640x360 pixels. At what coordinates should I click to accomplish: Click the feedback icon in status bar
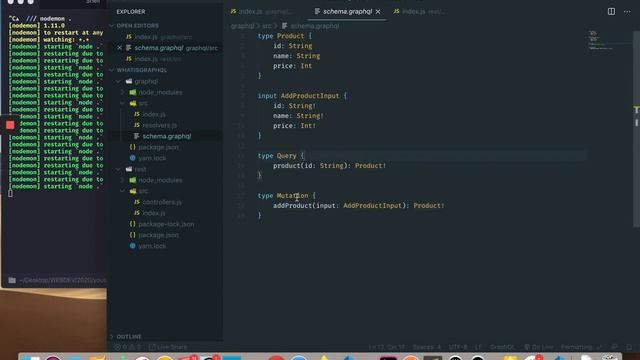[x=614, y=347]
